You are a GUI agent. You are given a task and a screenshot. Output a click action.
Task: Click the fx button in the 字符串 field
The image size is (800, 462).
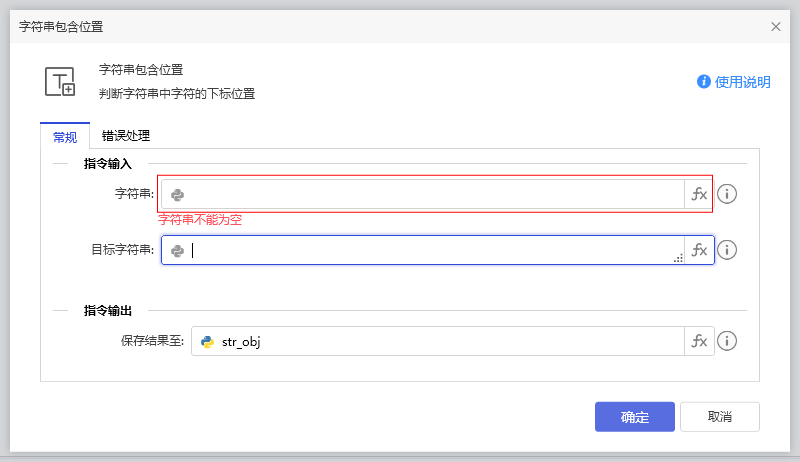point(699,194)
